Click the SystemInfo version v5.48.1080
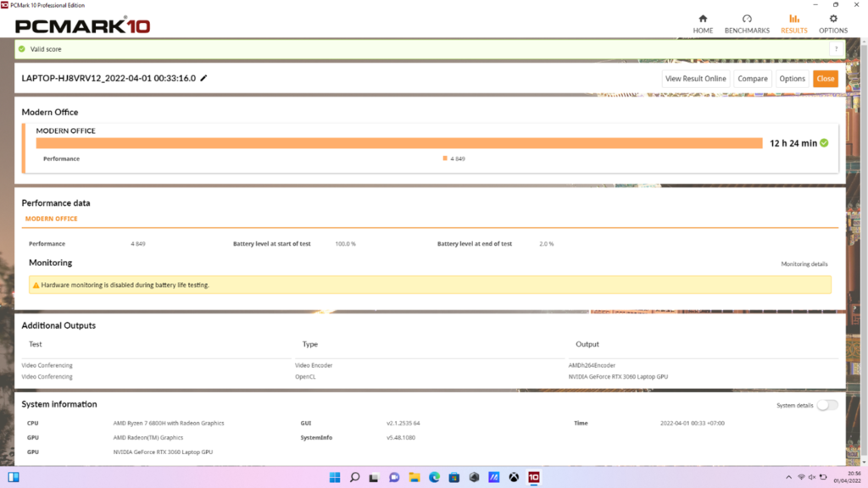 pos(401,438)
